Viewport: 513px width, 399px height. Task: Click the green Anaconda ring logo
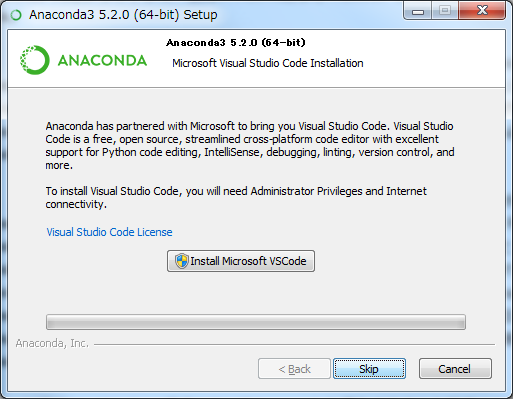[35, 60]
